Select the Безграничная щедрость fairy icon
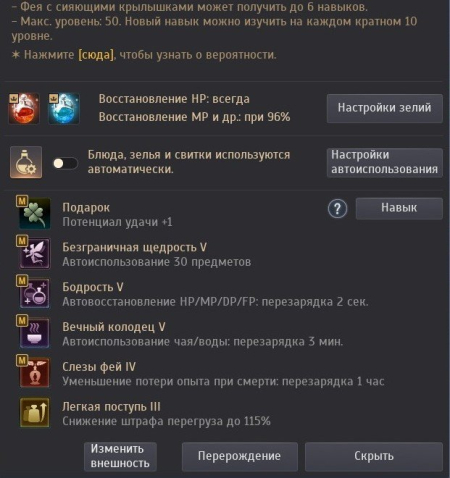Viewport: 450px width, 478px height. click(35, 253)
